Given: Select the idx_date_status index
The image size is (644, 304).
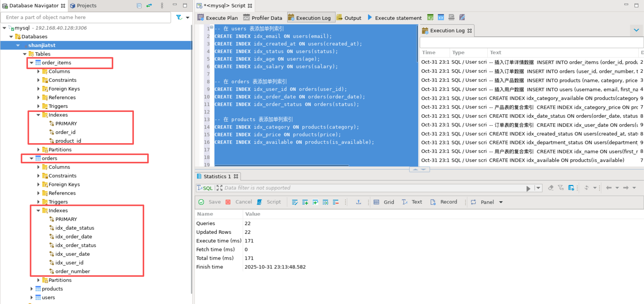Looking at the screenshot, I should [75, 228].
